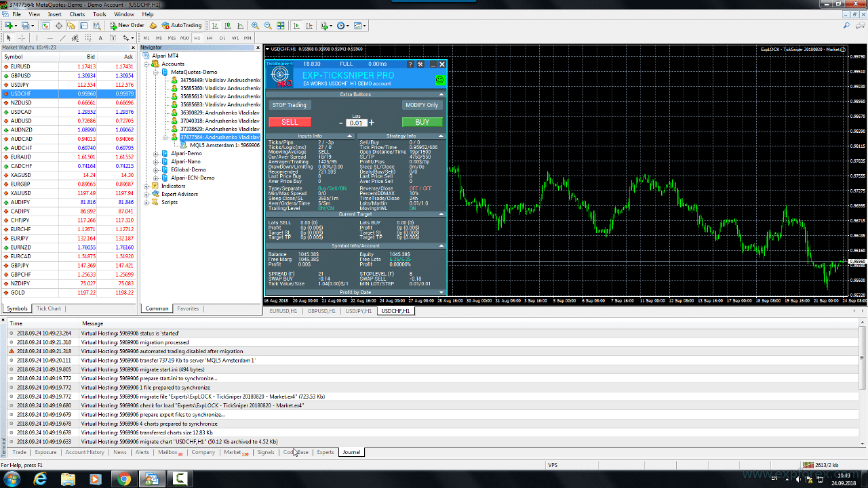868x488 pixels.
Task: Tile chart windows with toolbar icon
Action: (x=280, y=25)
